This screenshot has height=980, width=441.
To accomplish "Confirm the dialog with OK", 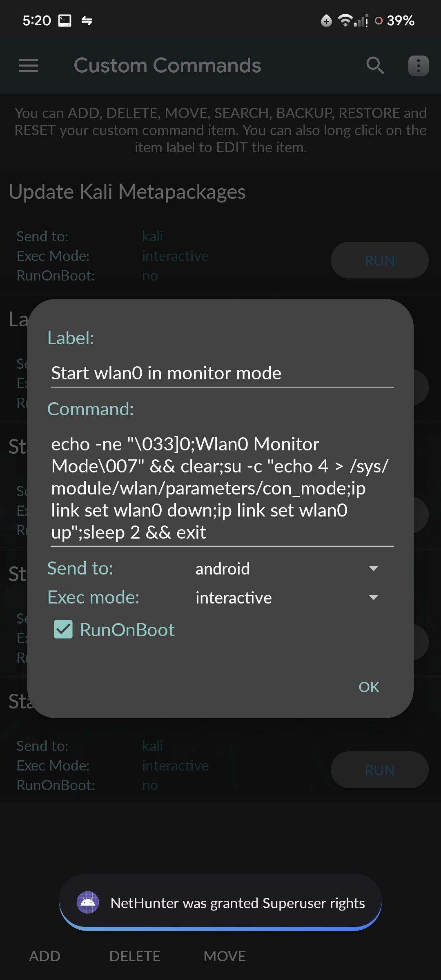I will click(369, 687).
